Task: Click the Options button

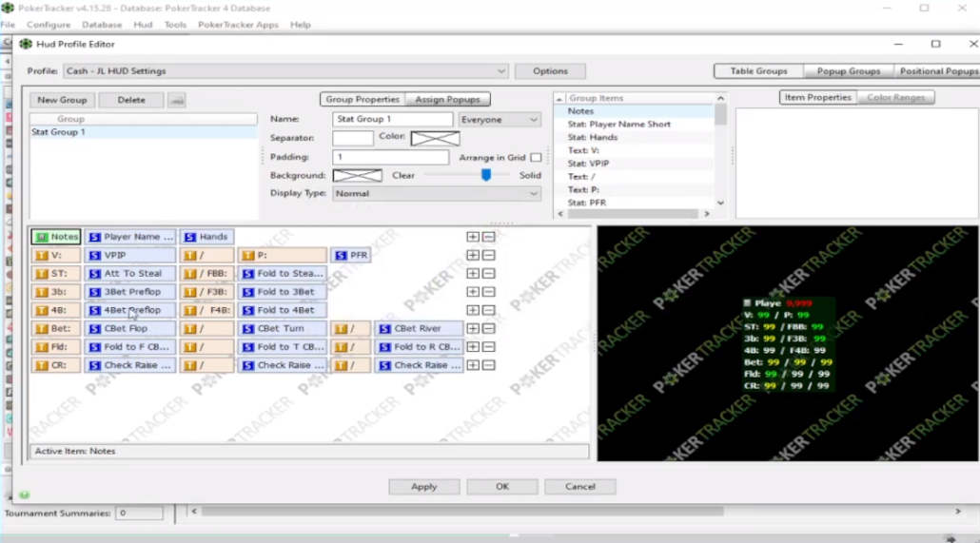Action: pos(550,71)
